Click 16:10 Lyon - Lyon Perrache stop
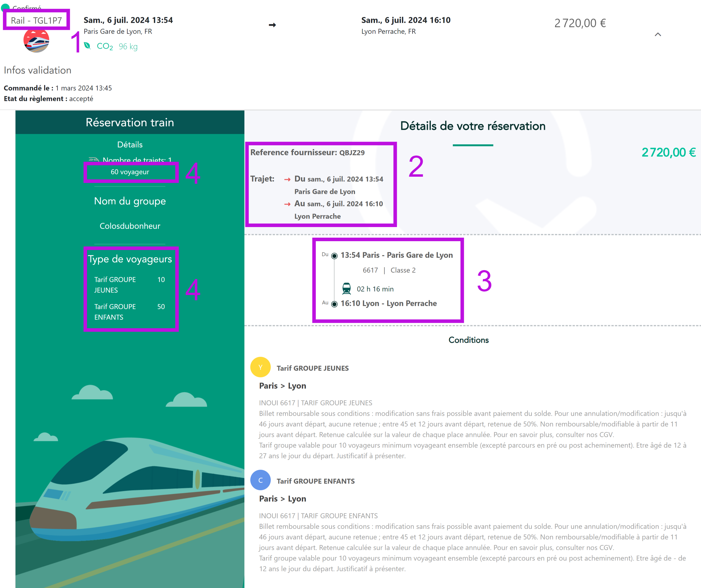 click(389, 304)
